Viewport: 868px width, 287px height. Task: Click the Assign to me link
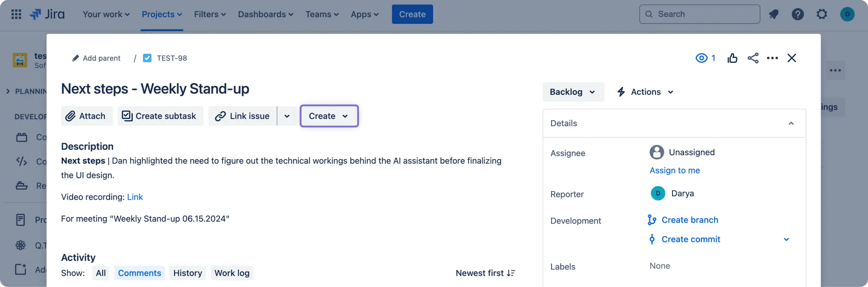[x=675, y=170]
